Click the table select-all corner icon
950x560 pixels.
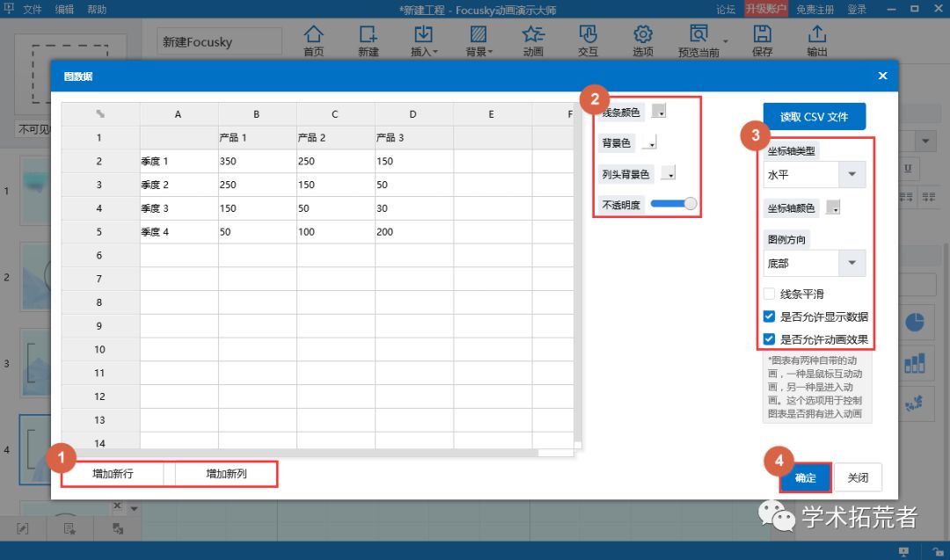point(100,113)
